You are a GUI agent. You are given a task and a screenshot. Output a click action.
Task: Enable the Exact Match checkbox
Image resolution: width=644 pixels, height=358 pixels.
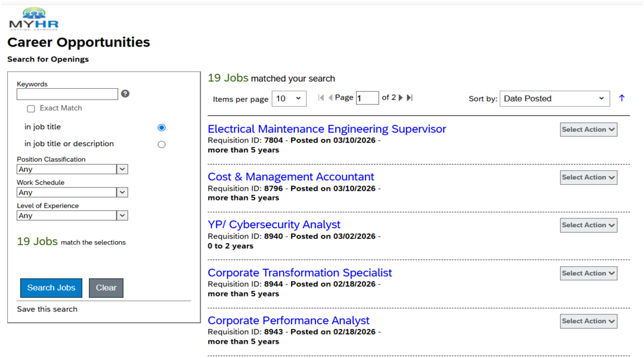pyautogui.click(x=31, y=109)
